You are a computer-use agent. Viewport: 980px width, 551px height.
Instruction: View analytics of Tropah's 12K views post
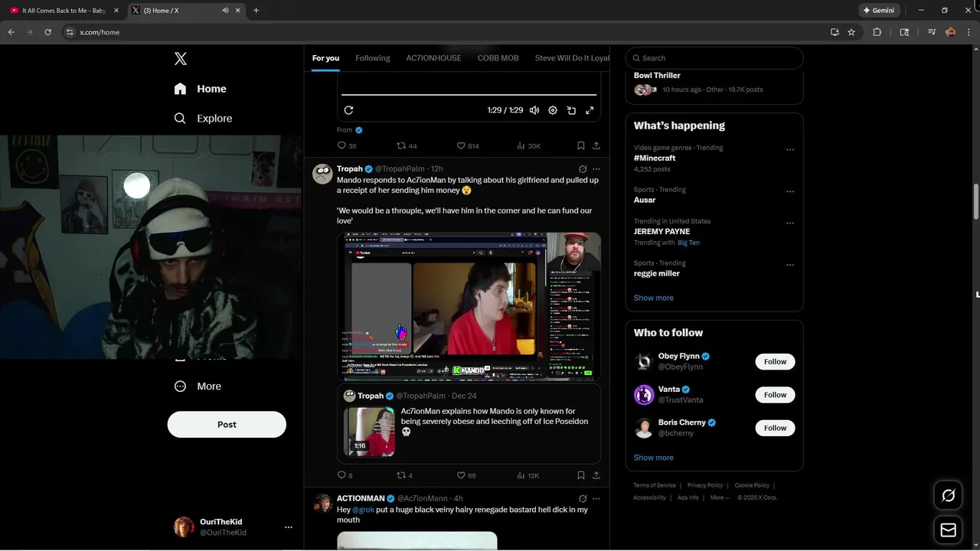click(x=528, y=475)
